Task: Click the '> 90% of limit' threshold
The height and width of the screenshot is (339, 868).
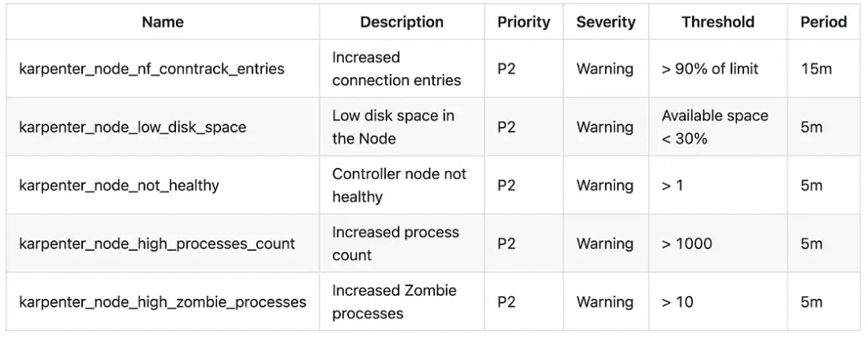Action: click(710, 69)
